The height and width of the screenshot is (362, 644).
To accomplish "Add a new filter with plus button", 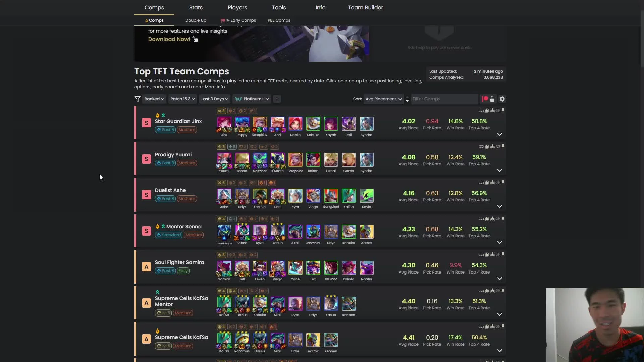I will pyautogui.click(x=277, y=99).
